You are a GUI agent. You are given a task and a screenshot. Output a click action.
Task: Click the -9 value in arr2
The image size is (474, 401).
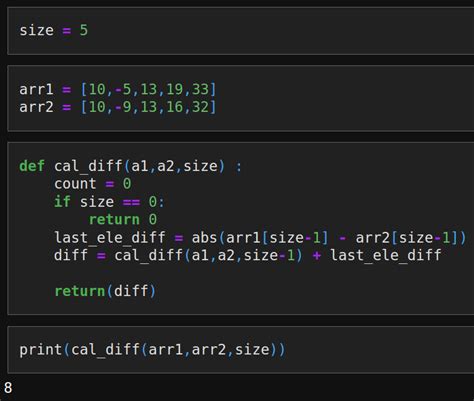(x=123, y=107)
